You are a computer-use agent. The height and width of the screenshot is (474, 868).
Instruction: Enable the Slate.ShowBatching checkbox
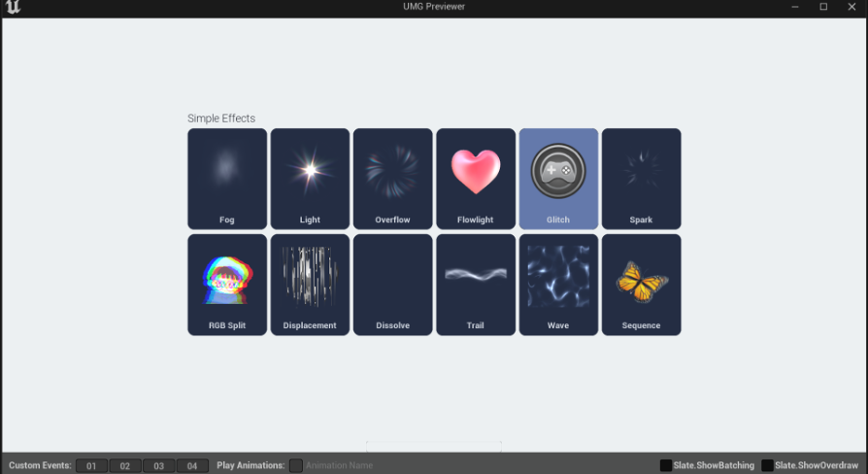pos(665,465)
